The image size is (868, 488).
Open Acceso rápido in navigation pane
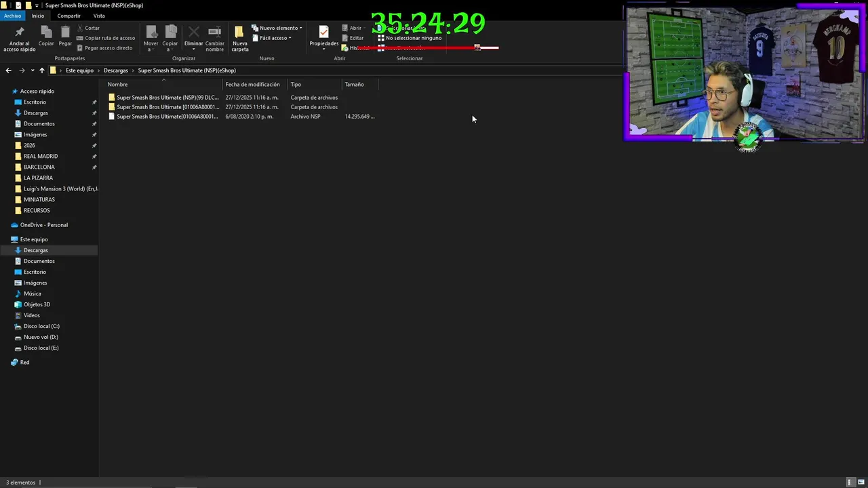click(x=37, y=91)
